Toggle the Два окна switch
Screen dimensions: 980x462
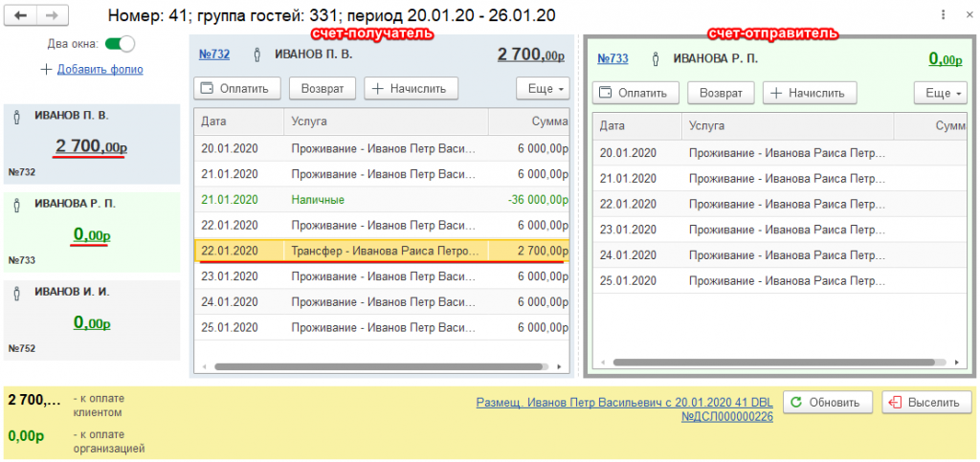[120, 44]
